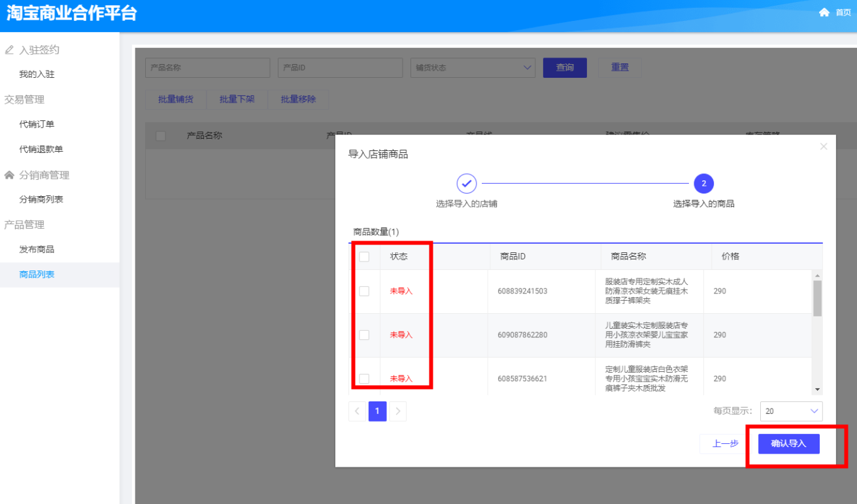This screenshot has width=857, height=504.
Task: Click the 上一步 button
Action: point(725,444)
